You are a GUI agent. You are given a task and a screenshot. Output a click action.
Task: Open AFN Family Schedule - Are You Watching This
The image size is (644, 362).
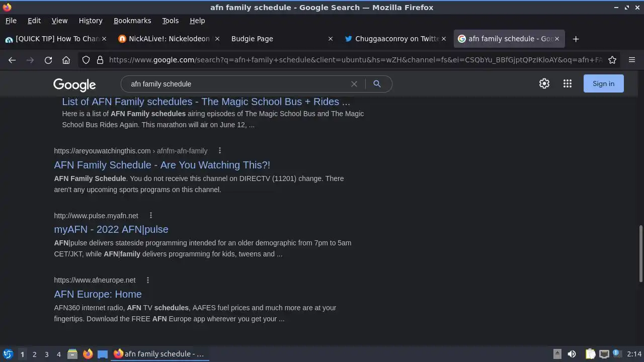[162, 165]
